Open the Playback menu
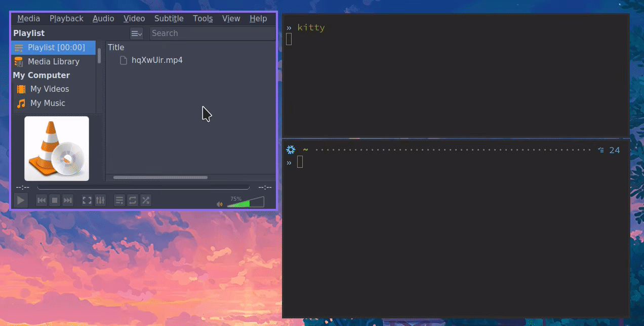The width and height of the screenshot is (644, 326). [x=66, y=19]
